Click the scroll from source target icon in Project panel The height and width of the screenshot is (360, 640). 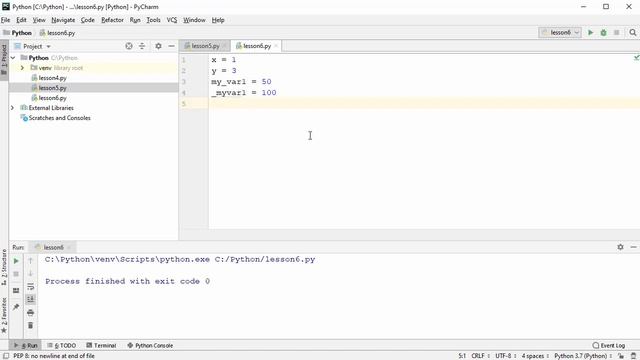[129, 46]
